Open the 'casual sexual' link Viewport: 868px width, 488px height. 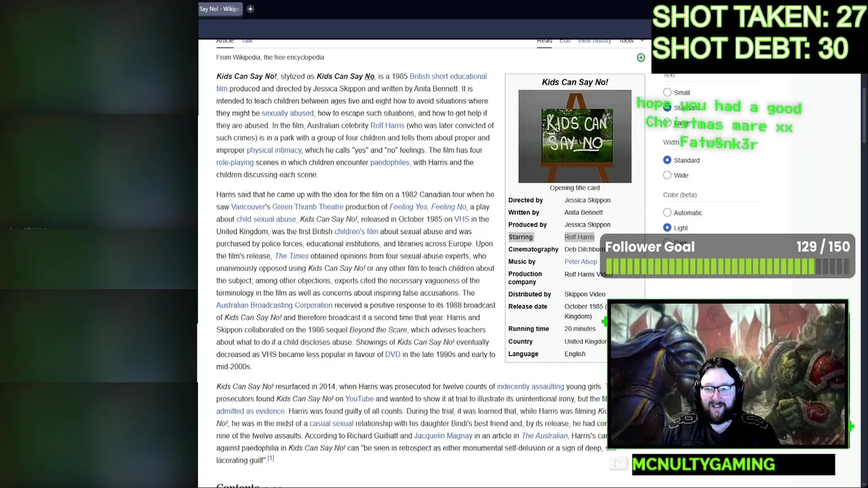(331, 424)
